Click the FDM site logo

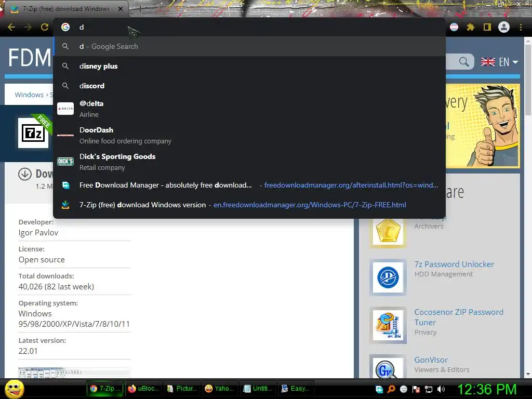[30, 57]
